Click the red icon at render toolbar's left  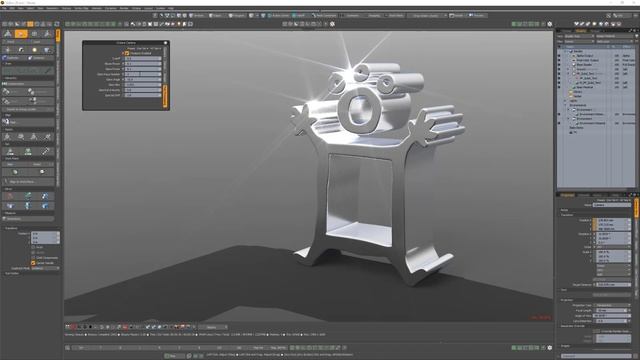coord(73,327)
